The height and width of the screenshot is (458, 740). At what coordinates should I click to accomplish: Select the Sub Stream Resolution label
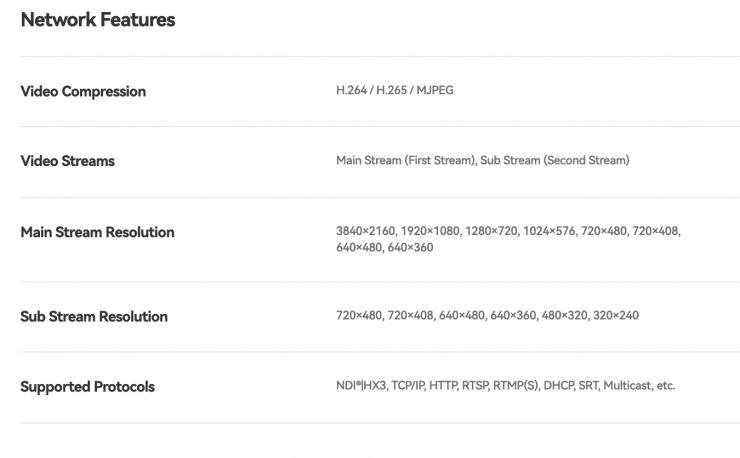click(94, 316)
